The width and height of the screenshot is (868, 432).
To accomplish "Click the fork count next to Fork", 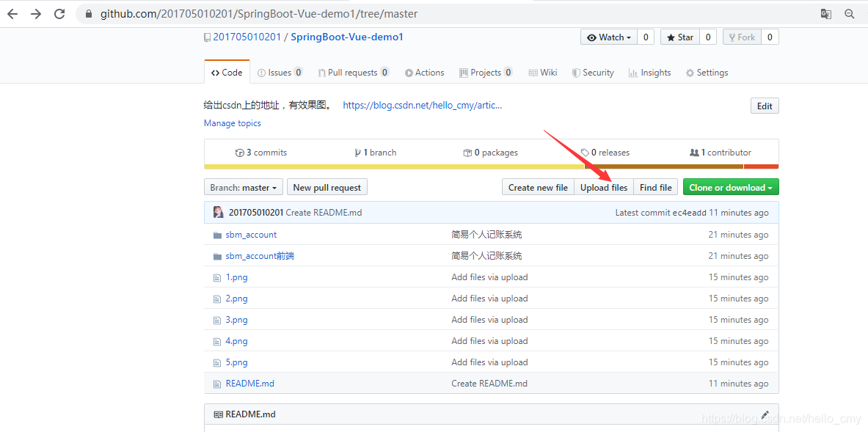I will (770, 37).
